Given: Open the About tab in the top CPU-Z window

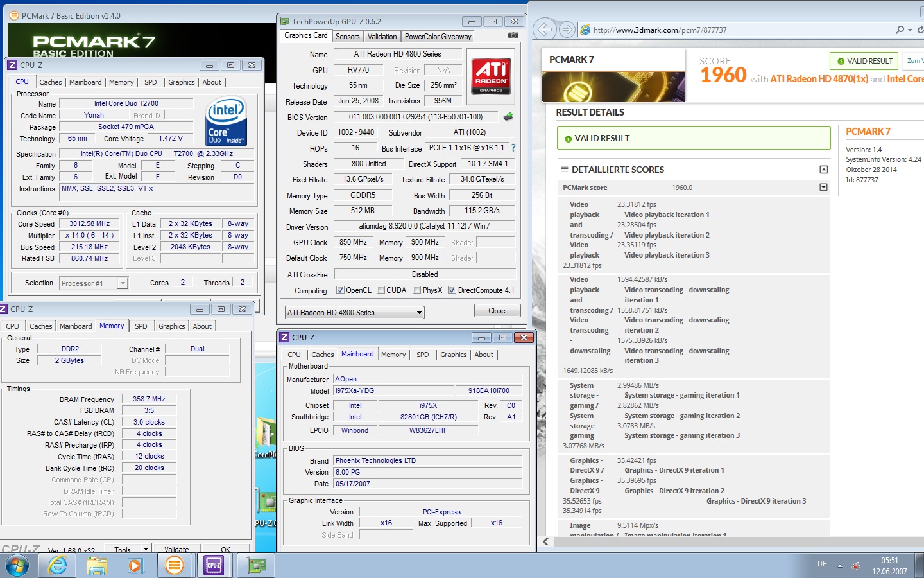Looking at the screenshot, I should pyautogui.click(x=212, y=82).
